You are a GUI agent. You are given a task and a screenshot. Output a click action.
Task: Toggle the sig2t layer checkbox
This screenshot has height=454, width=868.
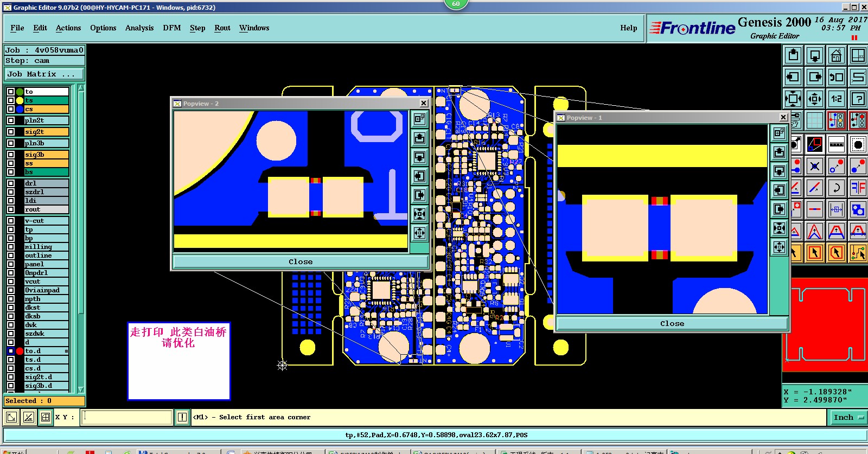10,132
